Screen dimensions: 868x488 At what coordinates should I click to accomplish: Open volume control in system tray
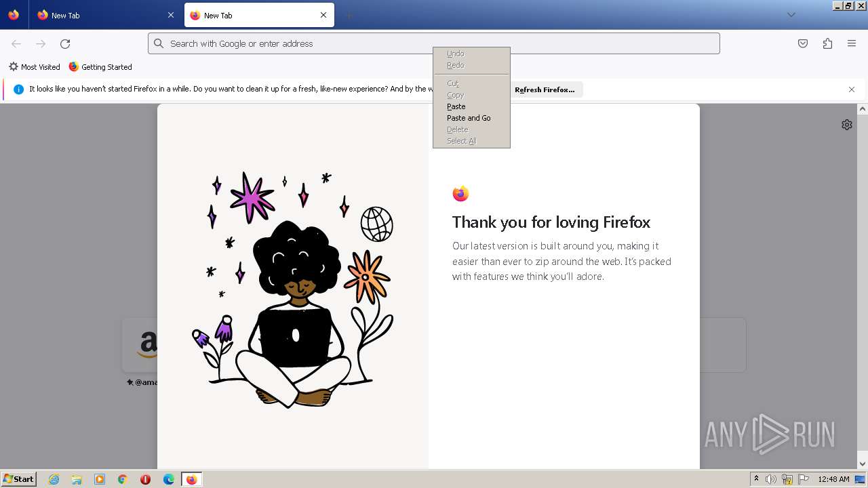tap(771, 479)
